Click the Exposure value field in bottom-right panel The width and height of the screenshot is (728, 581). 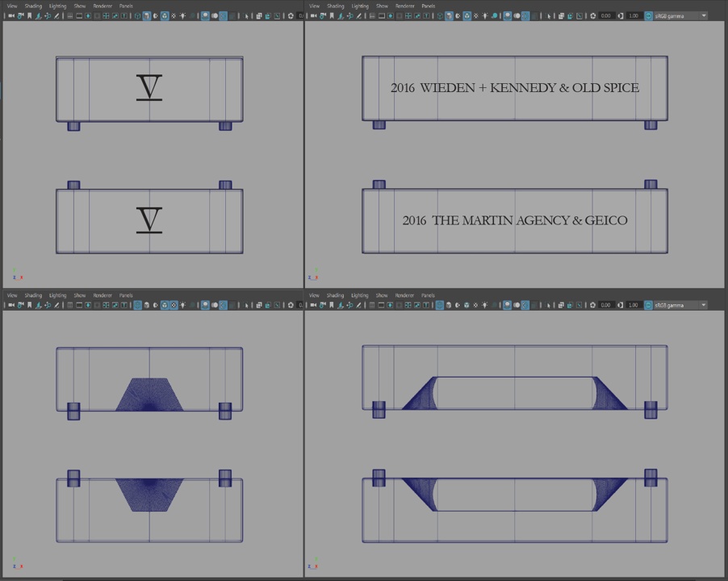(x=606, y=306)
